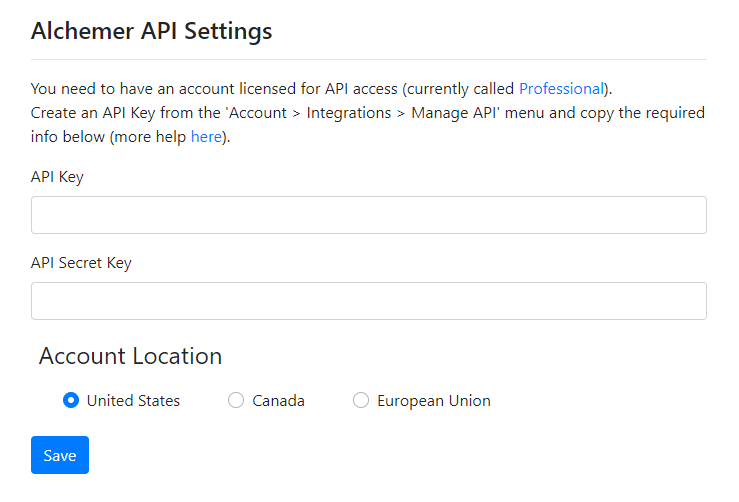
Task: Open the Professional plan link
Action: click(561, 89)
